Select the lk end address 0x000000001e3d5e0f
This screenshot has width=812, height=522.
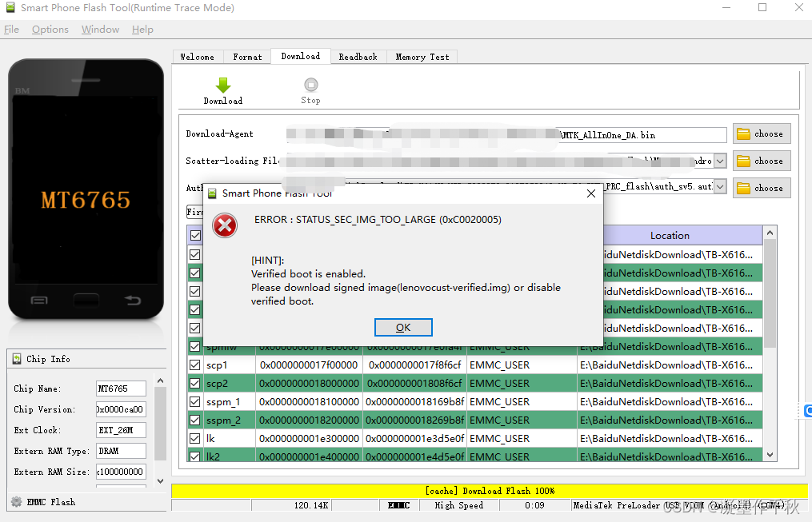(x=415, y=438)
